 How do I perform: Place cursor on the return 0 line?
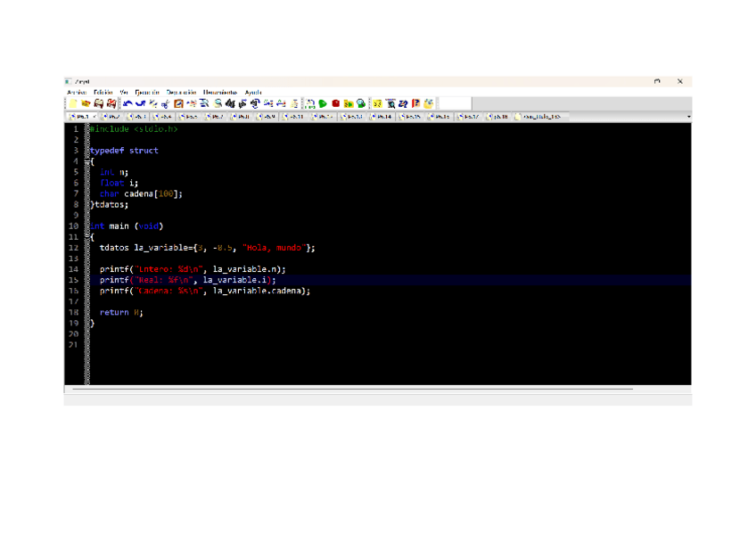(120, 313)
